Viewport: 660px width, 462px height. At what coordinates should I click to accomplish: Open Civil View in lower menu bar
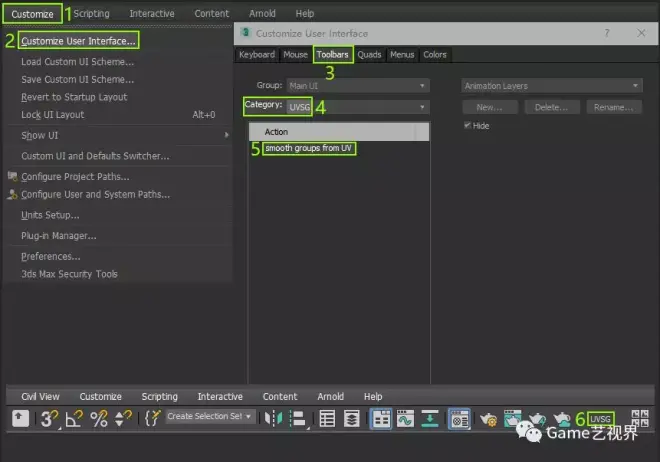pyautogui.click(x=40, y=396)
